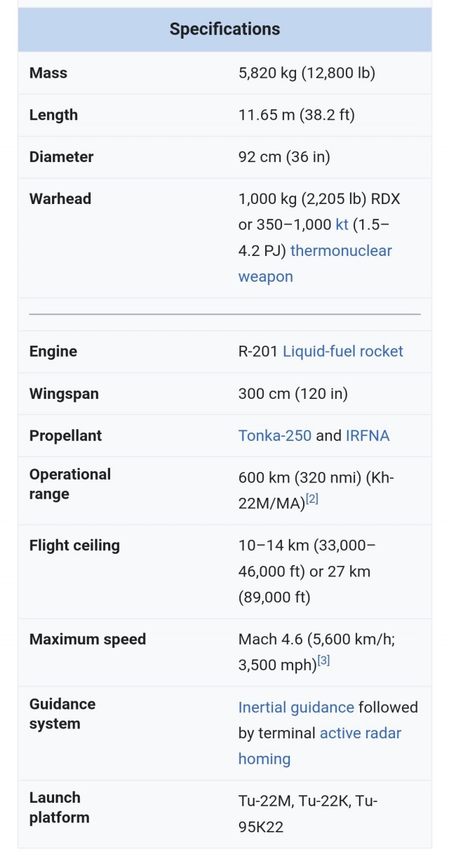
Task: Select the Operational range label
Action: point(70,484)
